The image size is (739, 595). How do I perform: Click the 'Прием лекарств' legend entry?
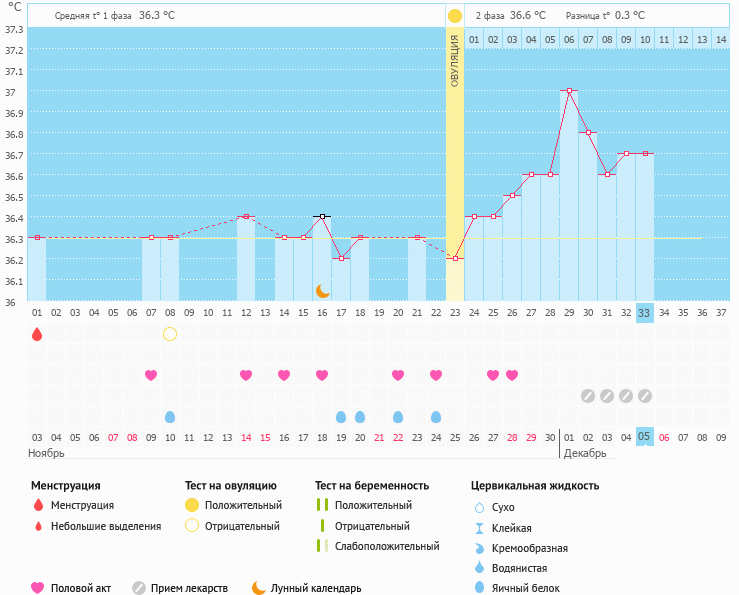(182, 588)
